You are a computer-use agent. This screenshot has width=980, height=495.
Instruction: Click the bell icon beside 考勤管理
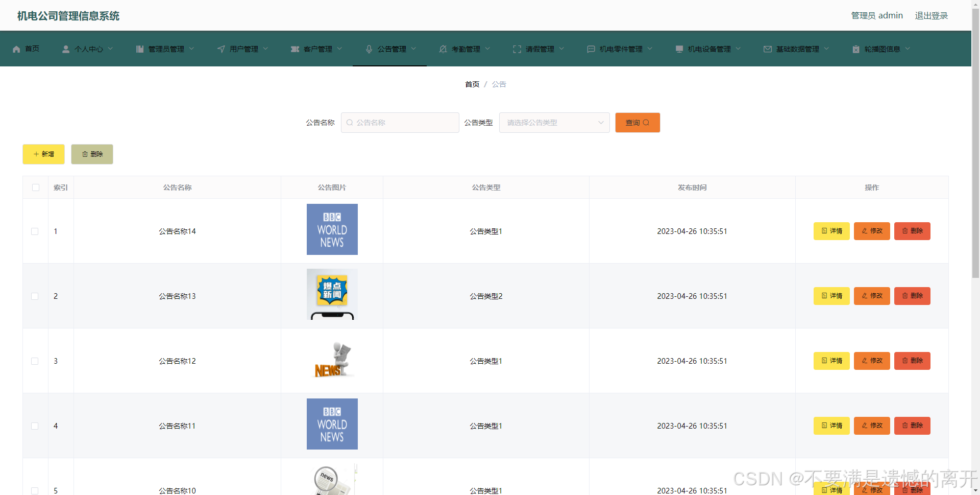[443, 49]
